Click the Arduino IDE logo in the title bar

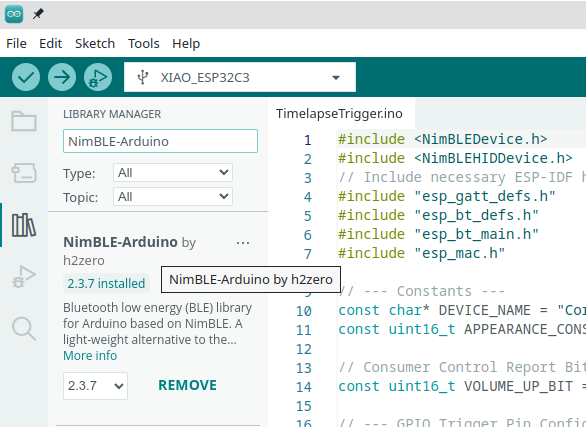tap(14, 14)
